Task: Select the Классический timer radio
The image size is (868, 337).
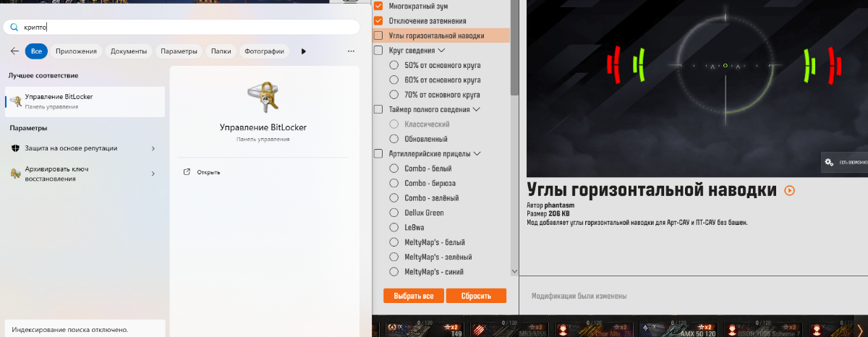Action: [394, 124]
